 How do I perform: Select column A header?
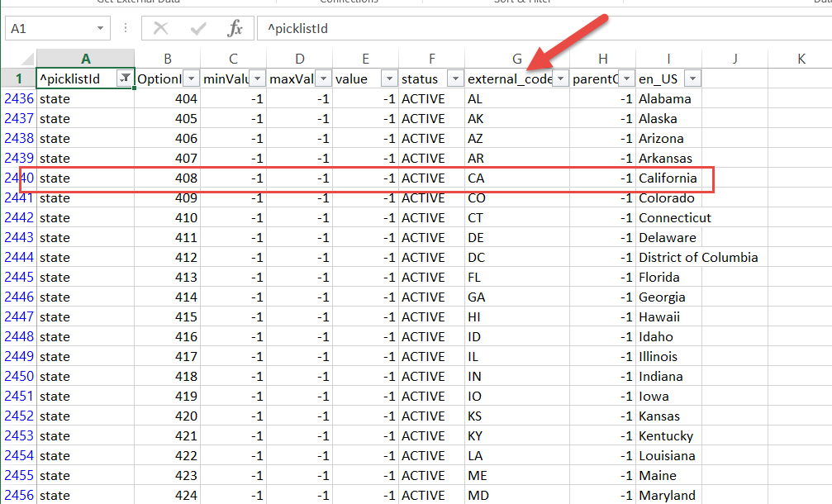click(x=85, y=59)
